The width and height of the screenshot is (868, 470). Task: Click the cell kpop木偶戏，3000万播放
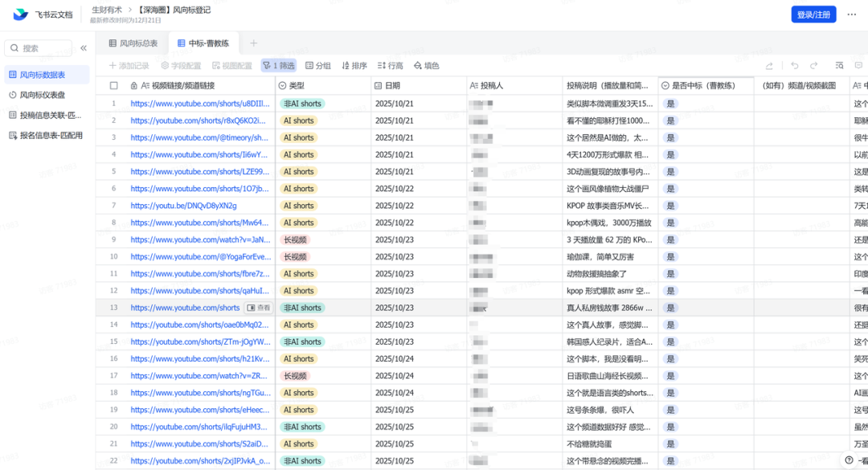point(609,223)
